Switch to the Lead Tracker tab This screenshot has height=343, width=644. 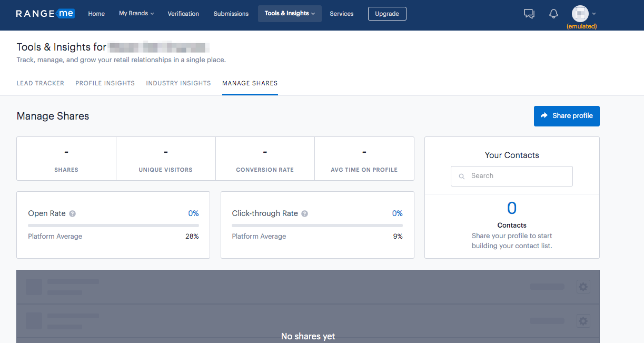click(41, 83)
